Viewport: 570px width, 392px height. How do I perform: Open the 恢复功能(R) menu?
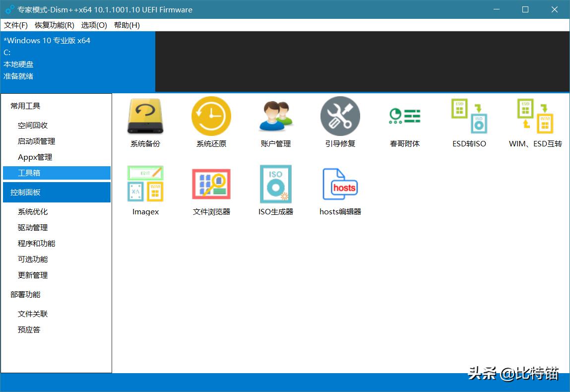54,25
